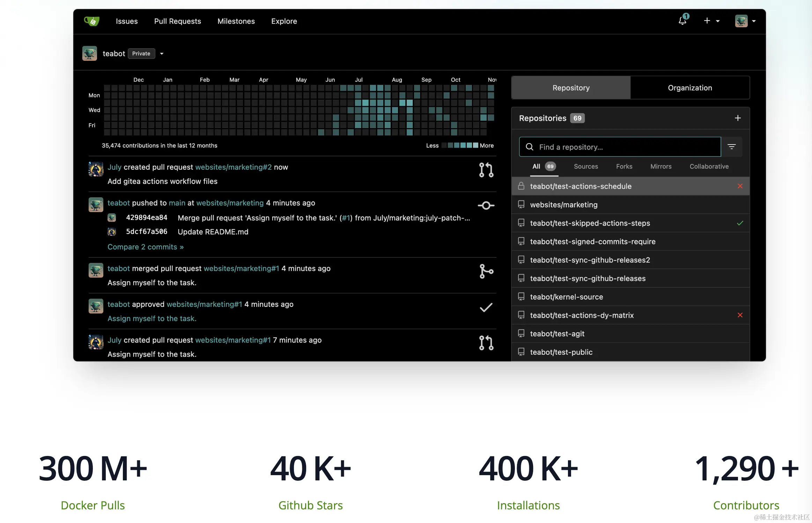Switch to the Organization view
Image resolution: width=812 pixels, height=523 pixels.
pos(690,88)
